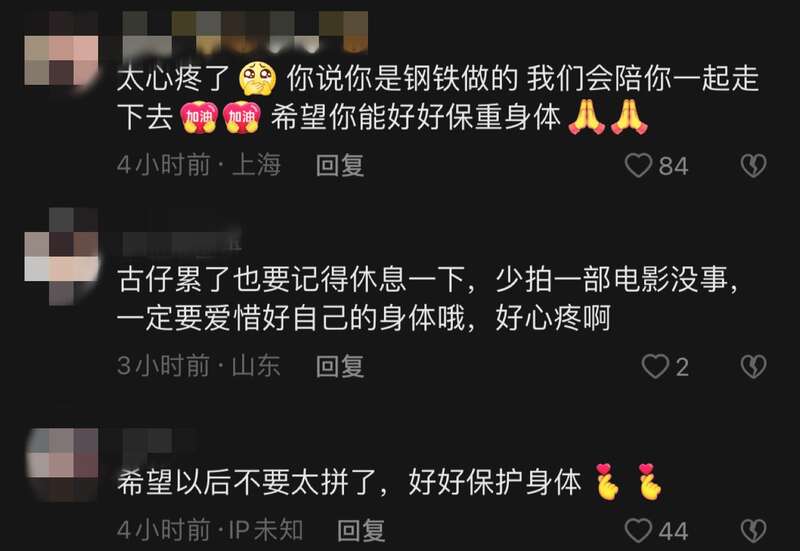Open third commenter's username

[x=148, y=442]
